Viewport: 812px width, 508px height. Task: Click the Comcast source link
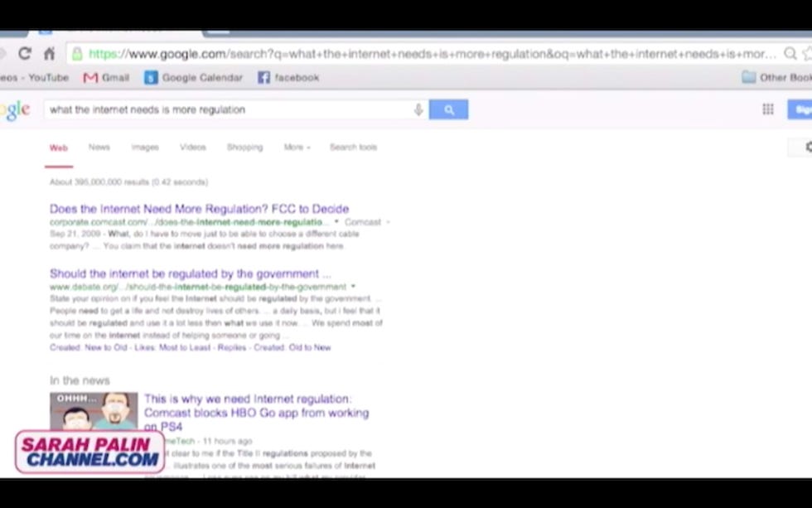point(363,222)
